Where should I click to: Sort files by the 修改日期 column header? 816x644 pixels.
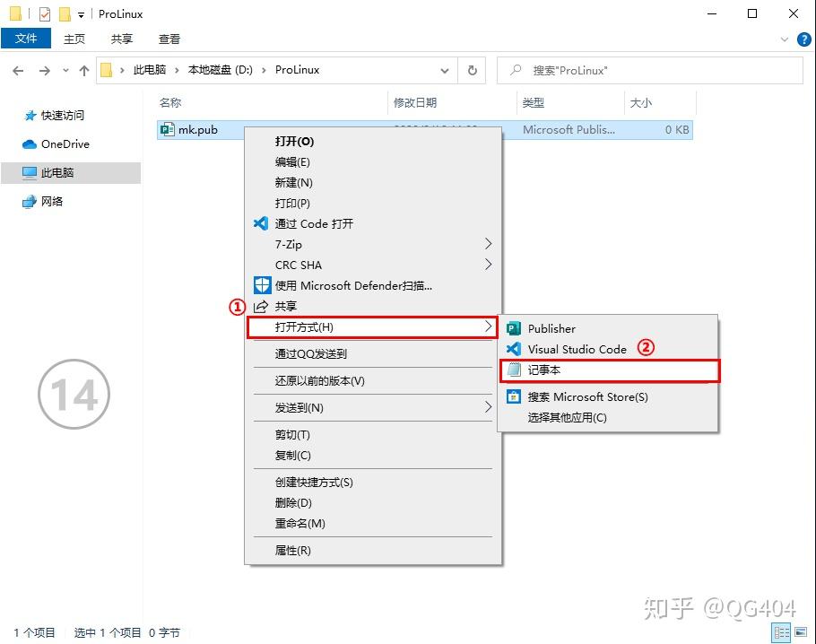[x=415, y=103]
